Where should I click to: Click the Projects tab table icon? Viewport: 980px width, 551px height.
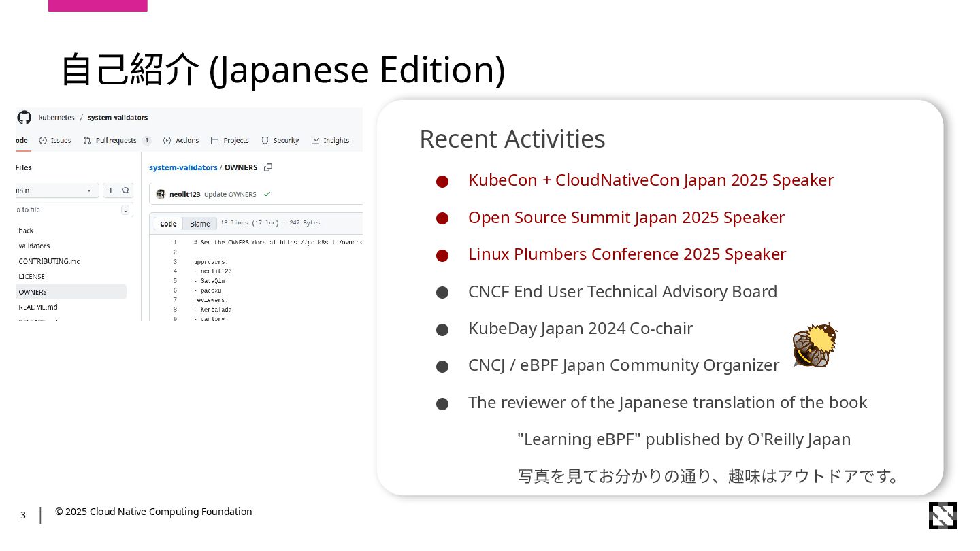point(214,141)
